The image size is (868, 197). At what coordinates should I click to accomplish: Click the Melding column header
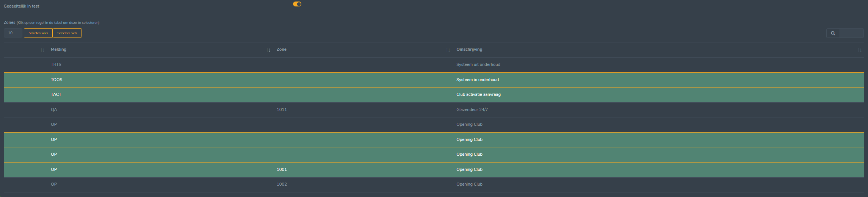click(58, 50)
